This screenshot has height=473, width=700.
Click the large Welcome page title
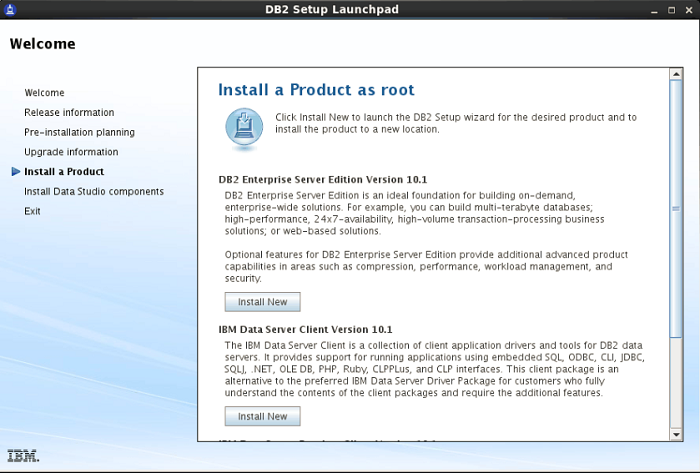tap(42, 44)
